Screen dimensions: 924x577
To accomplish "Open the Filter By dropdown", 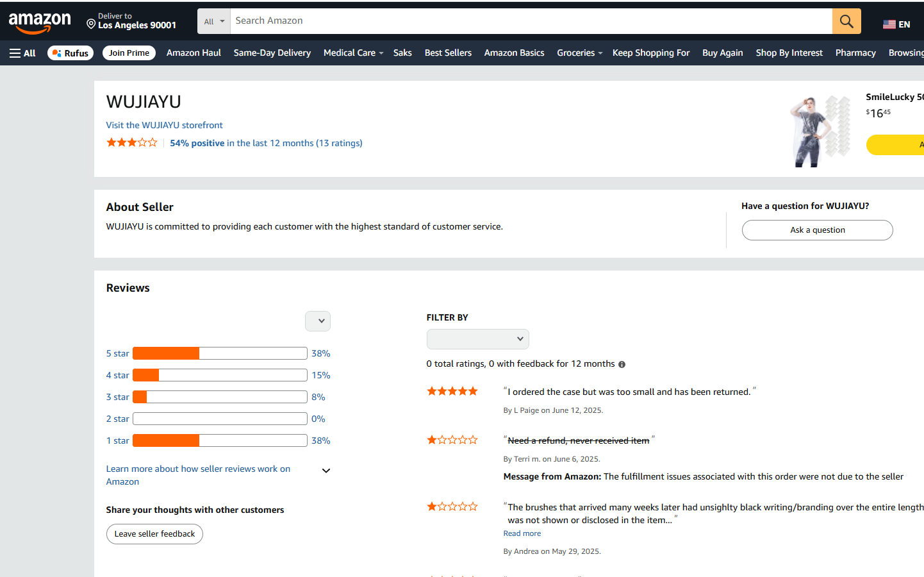I will (478, 339).
